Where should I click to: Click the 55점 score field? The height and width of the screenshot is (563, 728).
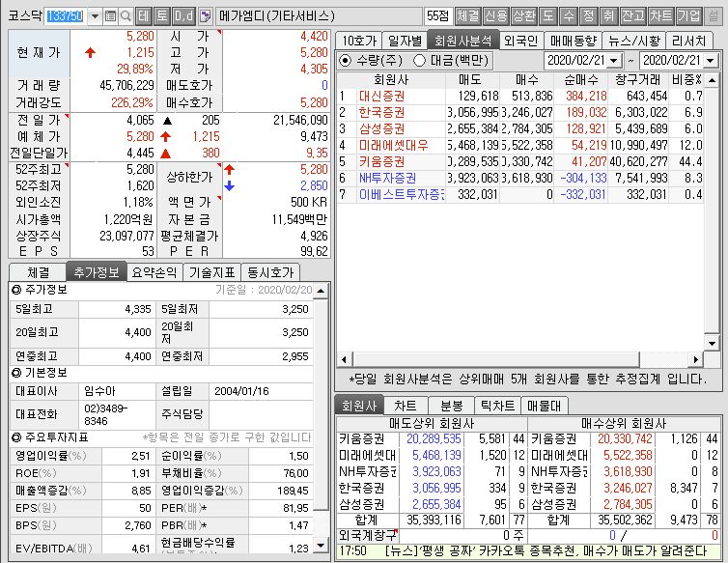pyautogui.click(x=437, y=16)
